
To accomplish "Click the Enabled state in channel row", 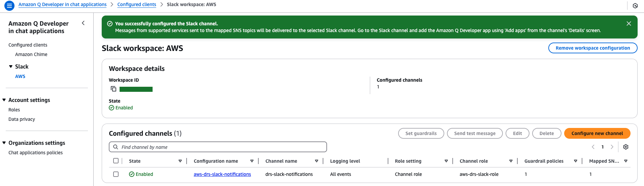I will point(141,174).
